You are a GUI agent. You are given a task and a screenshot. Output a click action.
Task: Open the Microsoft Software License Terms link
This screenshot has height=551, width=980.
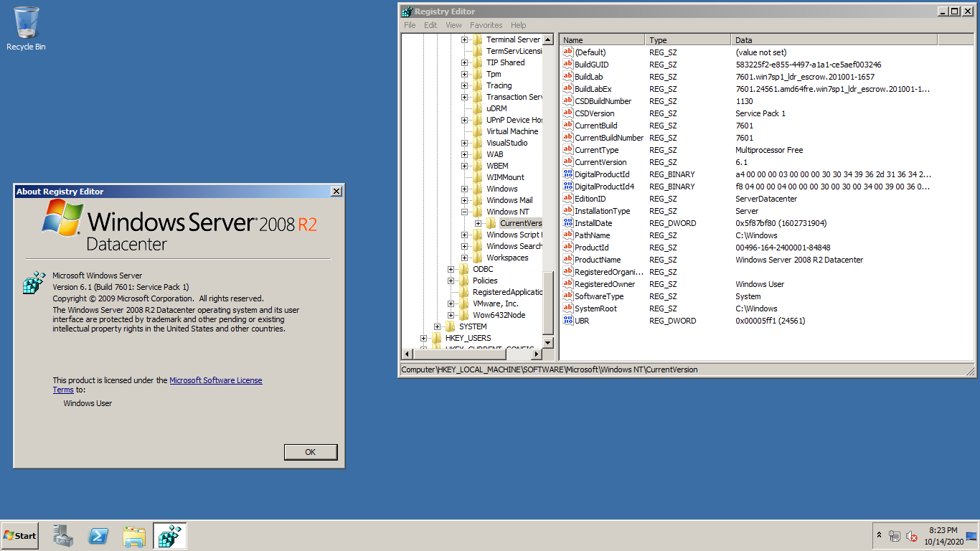coord(216,380)
